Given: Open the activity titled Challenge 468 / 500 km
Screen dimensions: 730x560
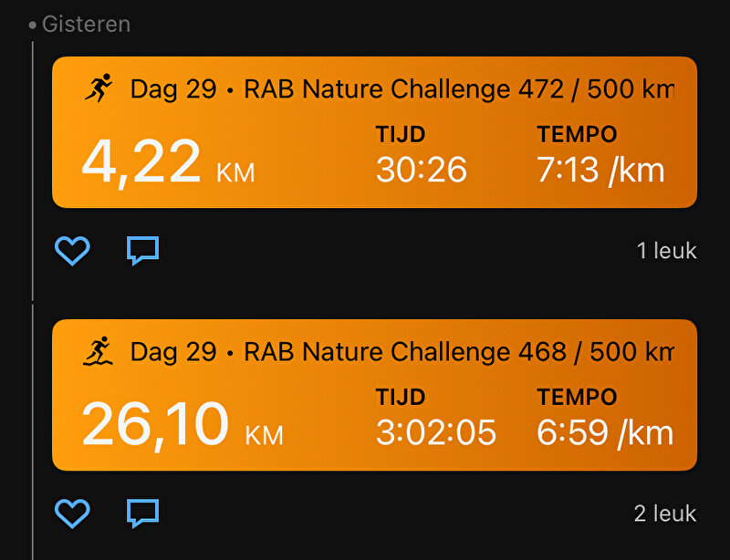Looking at the screenshot, I should 402,351.
